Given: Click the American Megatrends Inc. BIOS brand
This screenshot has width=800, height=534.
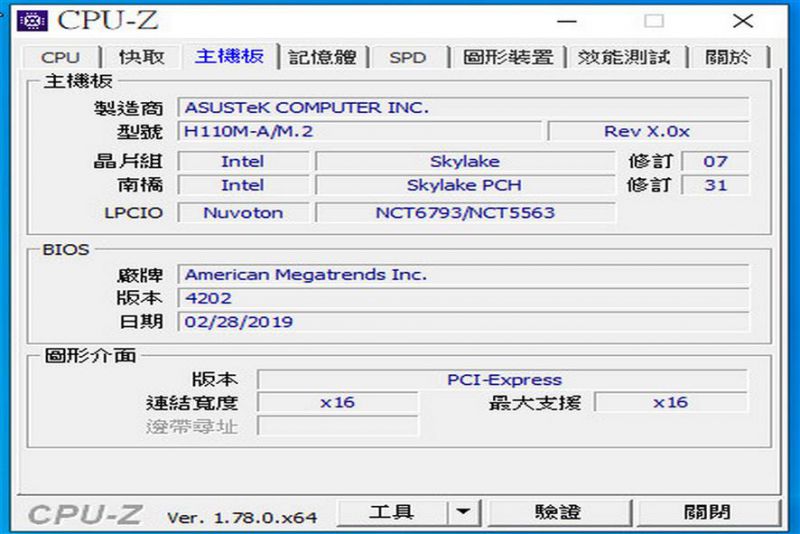Looking at the screenshot, I should [463, 275].
